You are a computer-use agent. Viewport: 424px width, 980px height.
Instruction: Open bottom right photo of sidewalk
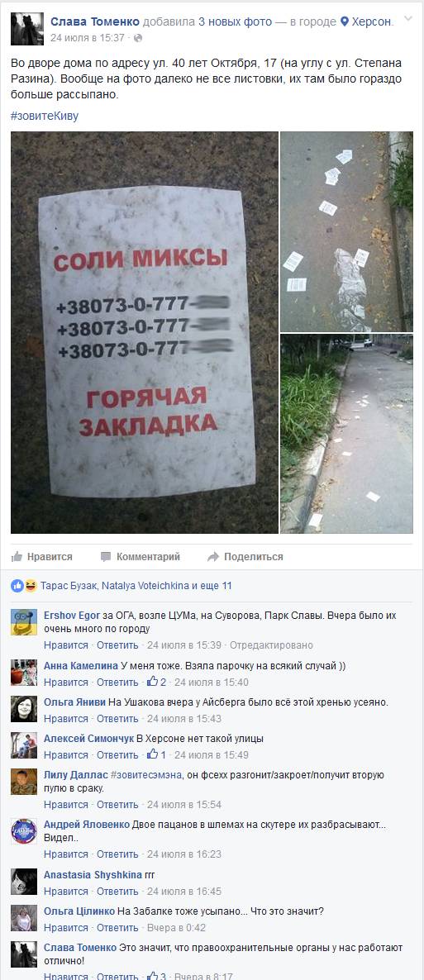coord(346,434)
